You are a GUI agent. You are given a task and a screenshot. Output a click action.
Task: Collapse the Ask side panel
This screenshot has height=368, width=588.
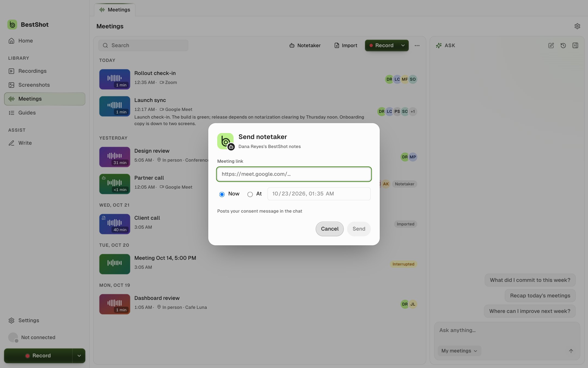pyautogui.click(x=575, y=45)
